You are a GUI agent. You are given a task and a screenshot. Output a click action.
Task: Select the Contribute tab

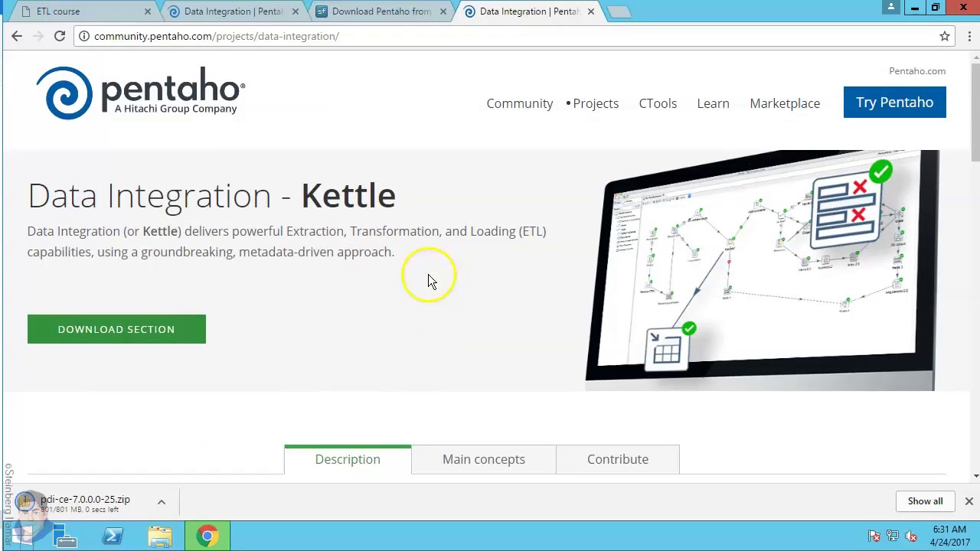(618, 459)
